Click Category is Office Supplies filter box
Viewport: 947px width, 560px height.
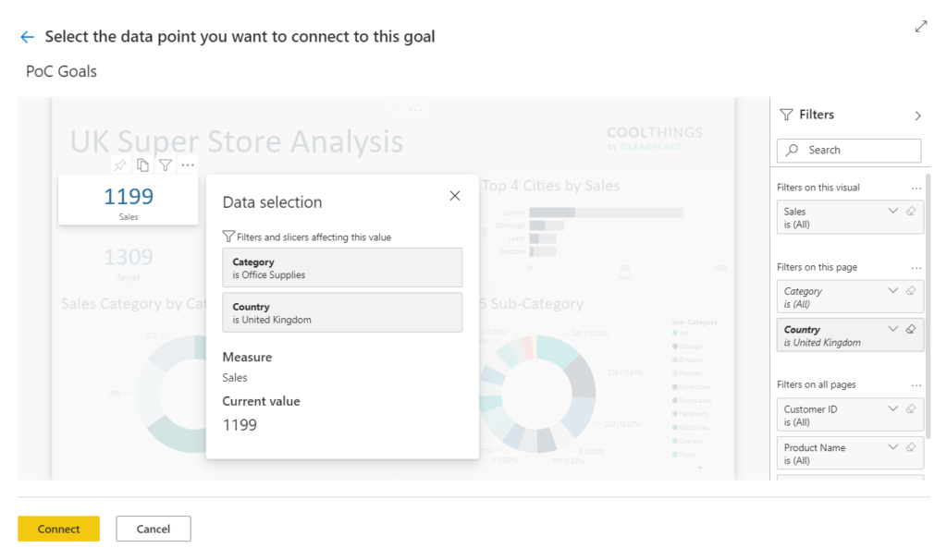(342, 267)
